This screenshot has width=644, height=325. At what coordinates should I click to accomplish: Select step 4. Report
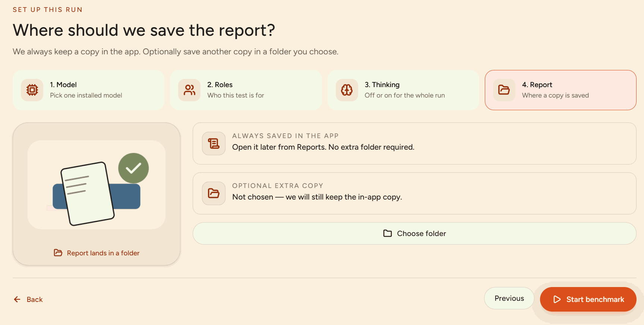point(561,90)
